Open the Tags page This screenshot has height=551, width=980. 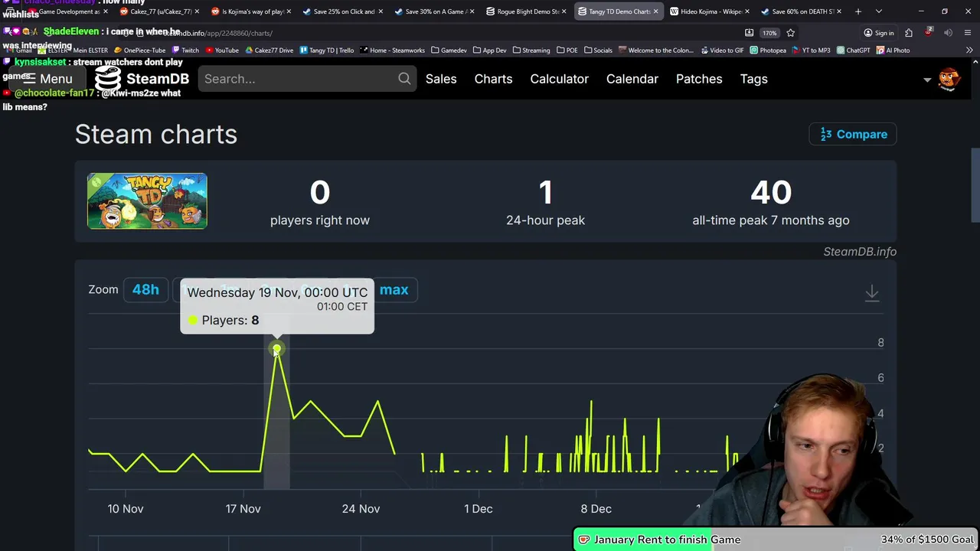click(x=754, y=79)
